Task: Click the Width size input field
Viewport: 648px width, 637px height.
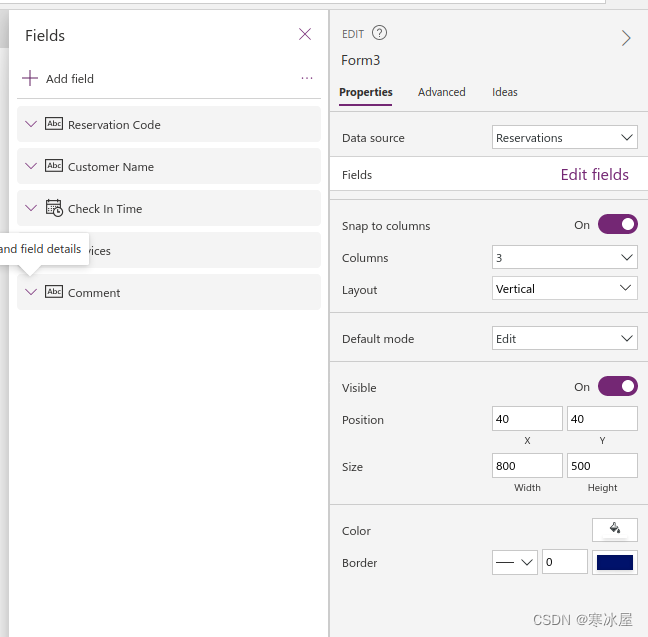Action: coord(527,465)
